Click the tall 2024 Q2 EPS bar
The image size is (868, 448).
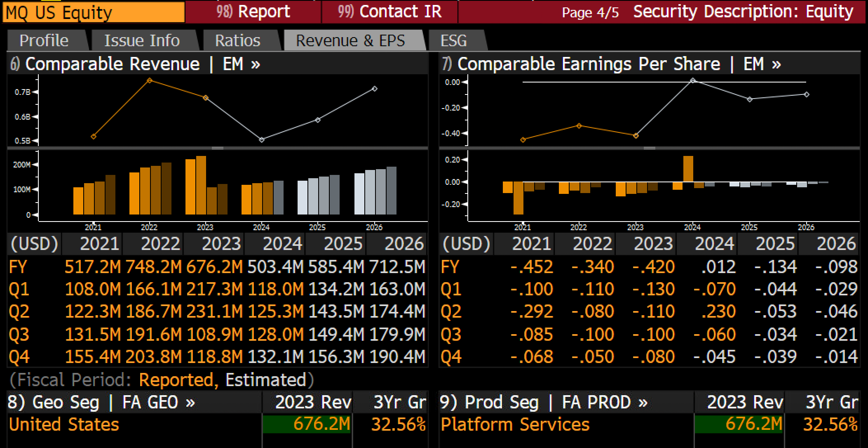tap(688, 169)
